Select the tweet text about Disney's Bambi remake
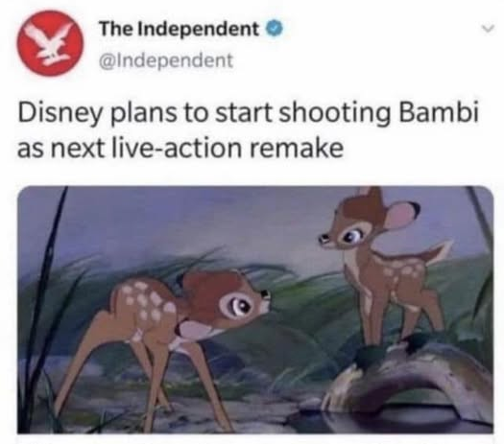 248,130
